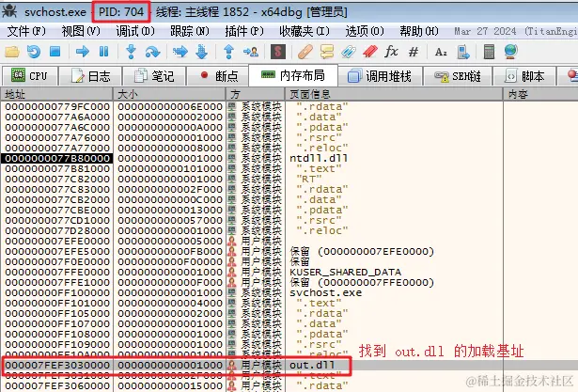Viewport: 578px width, 392px height.
Task: Select 保留 (000000007FFE0000) entry
Action: click(x=362, y=282)
